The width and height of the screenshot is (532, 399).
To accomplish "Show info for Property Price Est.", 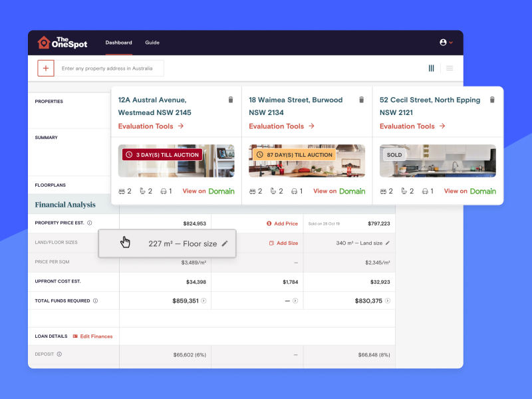I will 90,223.
